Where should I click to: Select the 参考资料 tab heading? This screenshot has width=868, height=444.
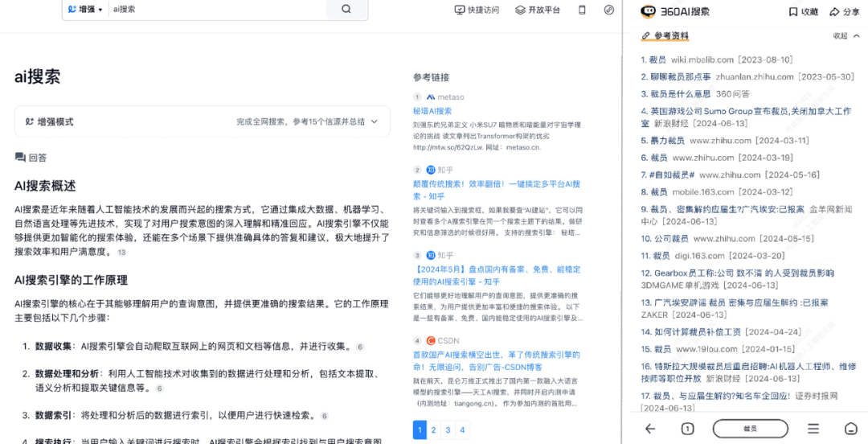pos(666,36)
